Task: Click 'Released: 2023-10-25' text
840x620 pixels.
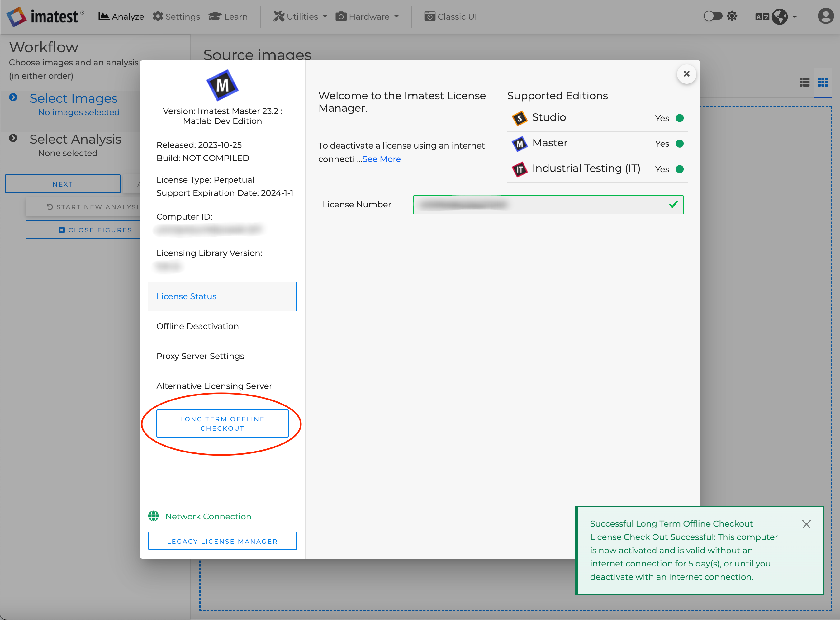Action: 199,145
